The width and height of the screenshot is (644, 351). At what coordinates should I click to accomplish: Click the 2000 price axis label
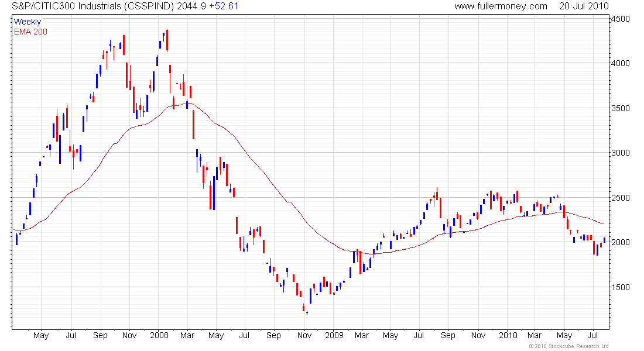click(x=620, y=242)
